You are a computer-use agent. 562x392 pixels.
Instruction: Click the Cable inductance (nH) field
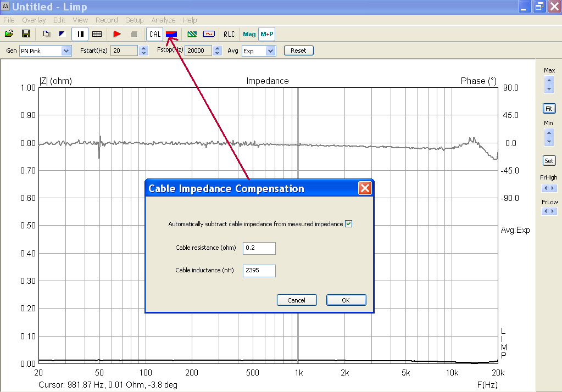tap(259, 271)
